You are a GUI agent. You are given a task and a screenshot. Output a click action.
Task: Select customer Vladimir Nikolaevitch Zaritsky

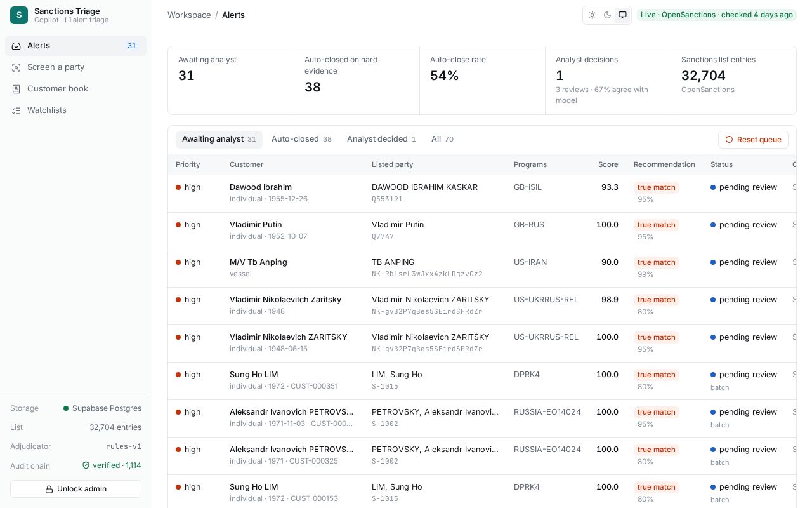point(285,300)
